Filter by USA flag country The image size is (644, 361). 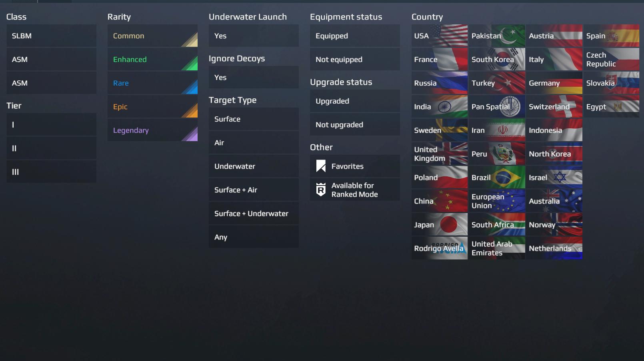tap(440, 36)
